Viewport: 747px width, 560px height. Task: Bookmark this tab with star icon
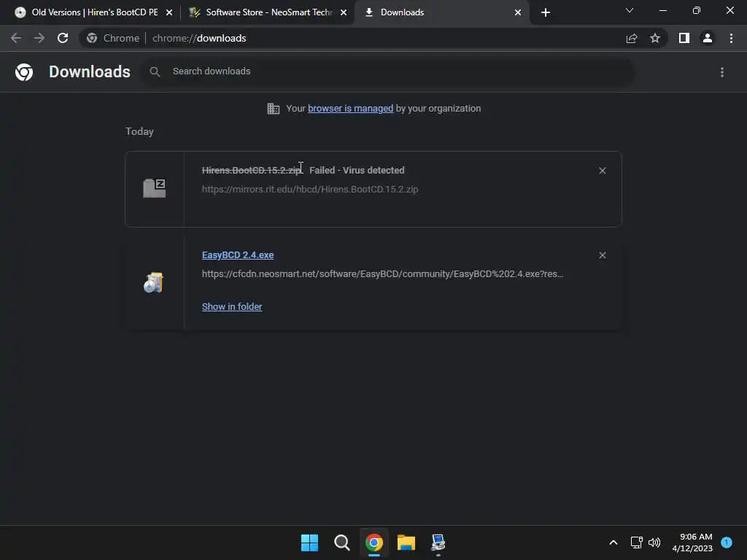(655, 38)
